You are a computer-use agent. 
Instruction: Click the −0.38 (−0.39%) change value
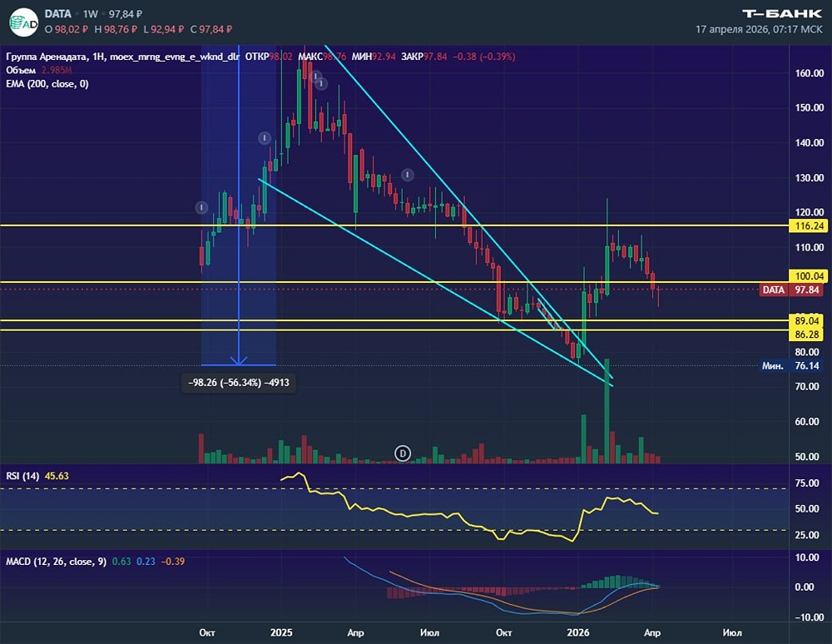484,57
